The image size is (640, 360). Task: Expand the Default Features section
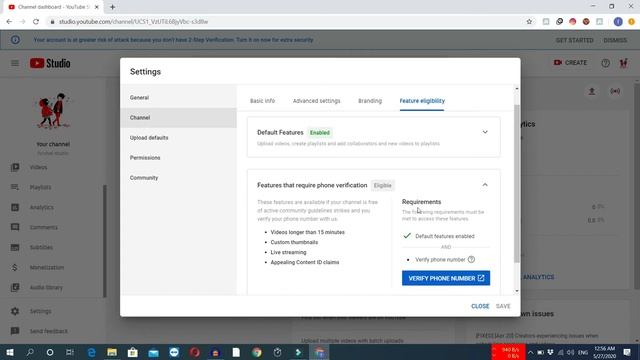tap(485, 132)
